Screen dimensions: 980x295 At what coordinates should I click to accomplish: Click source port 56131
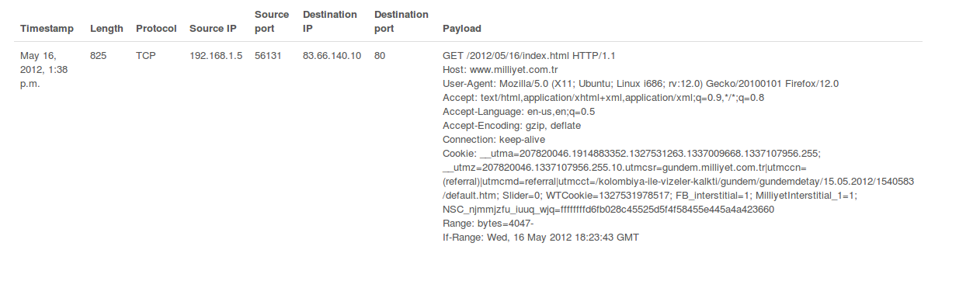(268, 56)
